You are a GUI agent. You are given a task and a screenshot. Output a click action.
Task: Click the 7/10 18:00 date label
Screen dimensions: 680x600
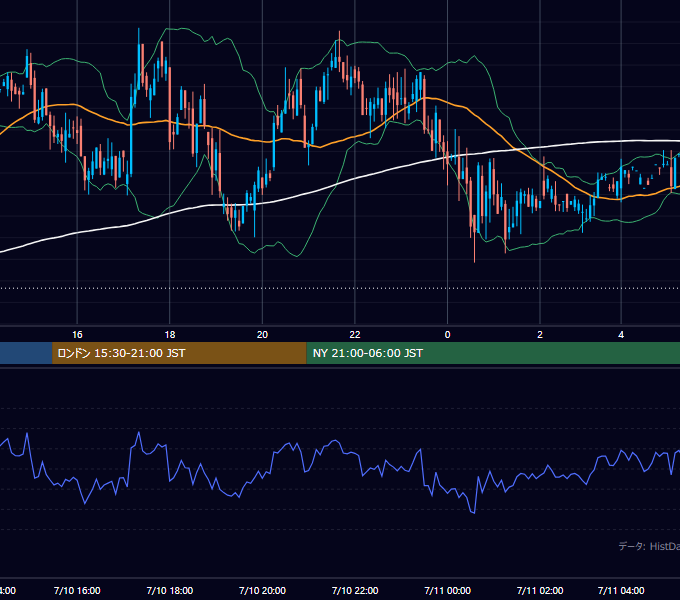coord(170,590)
